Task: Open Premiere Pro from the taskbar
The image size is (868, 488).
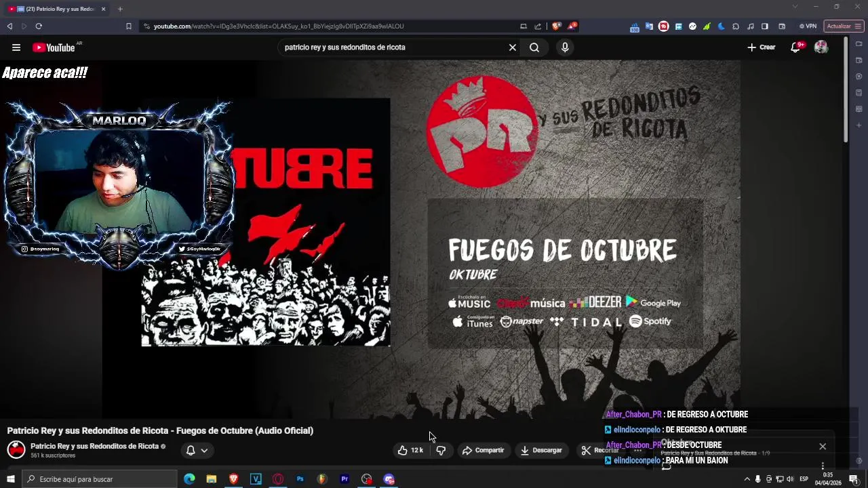Action: (344, 479)
